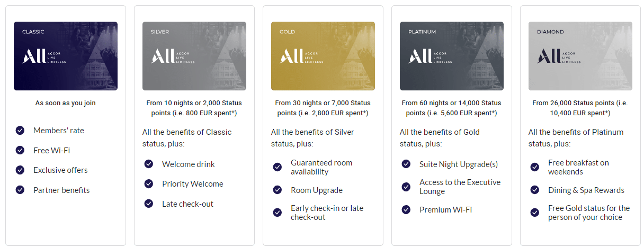Click the checkmark beside Guaranteed room availability
Image resolution: width=644 pixels, height=249 pixels.
(x=278, y=167)
